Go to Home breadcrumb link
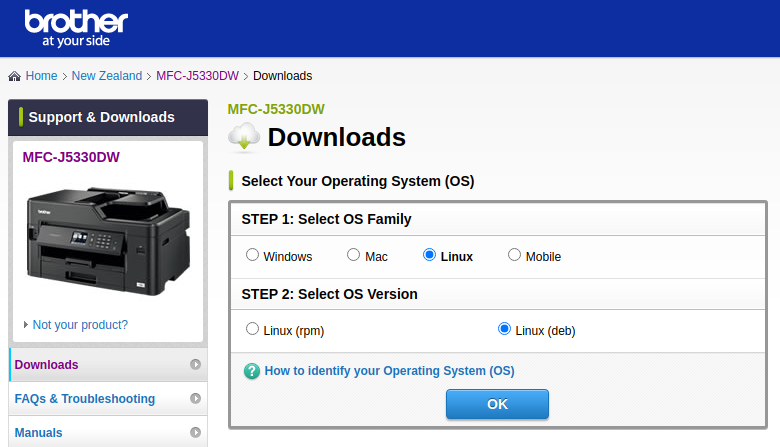 click(41, 76)
